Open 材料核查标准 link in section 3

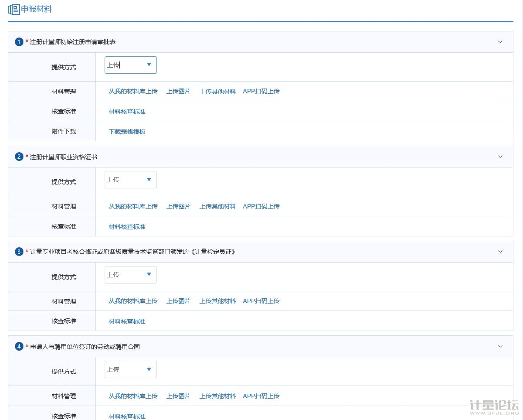(x=127, y=321)
